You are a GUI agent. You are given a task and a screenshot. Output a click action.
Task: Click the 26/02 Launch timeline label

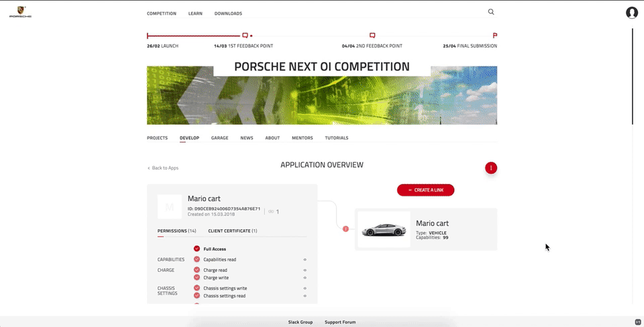click(x=162, y=46)
